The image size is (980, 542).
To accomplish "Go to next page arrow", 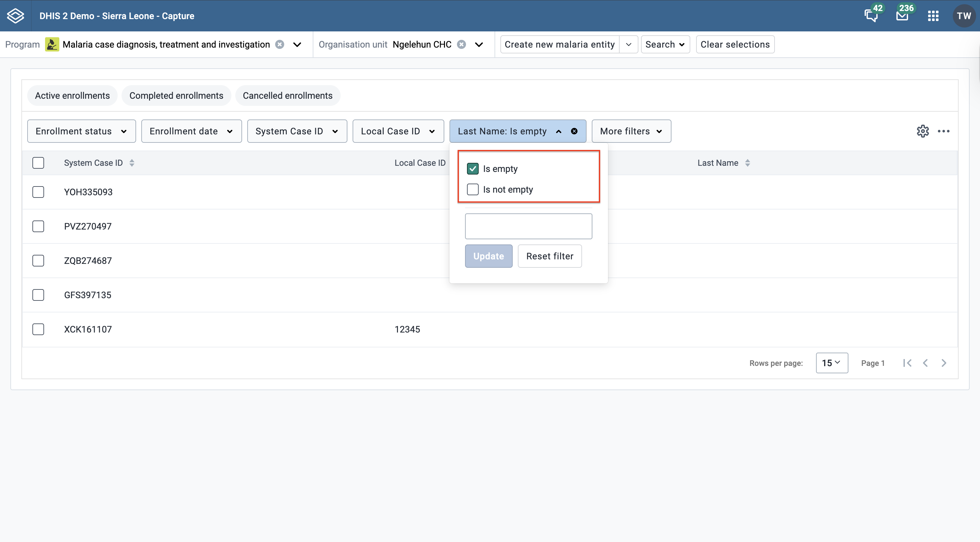I will click(944, 363).
